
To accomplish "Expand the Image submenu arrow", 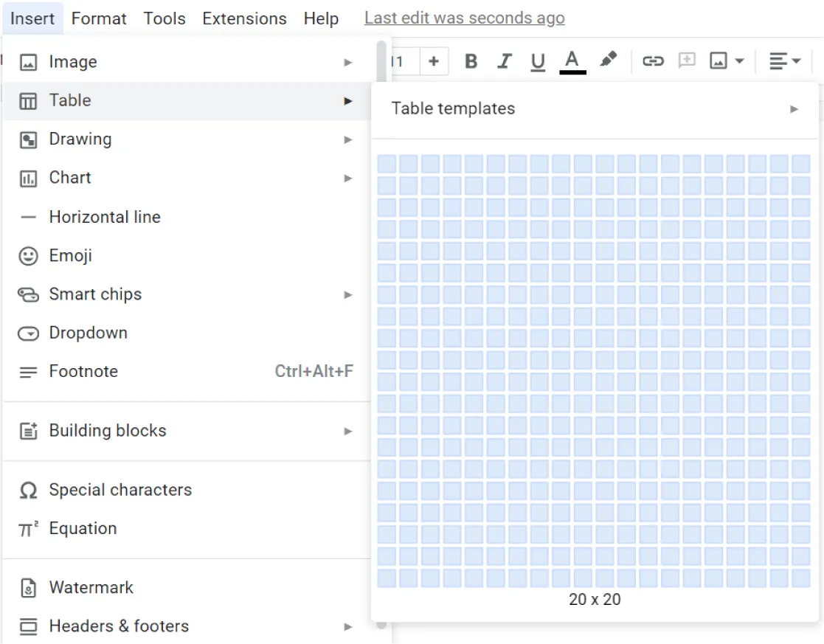I will coord(347,62).
